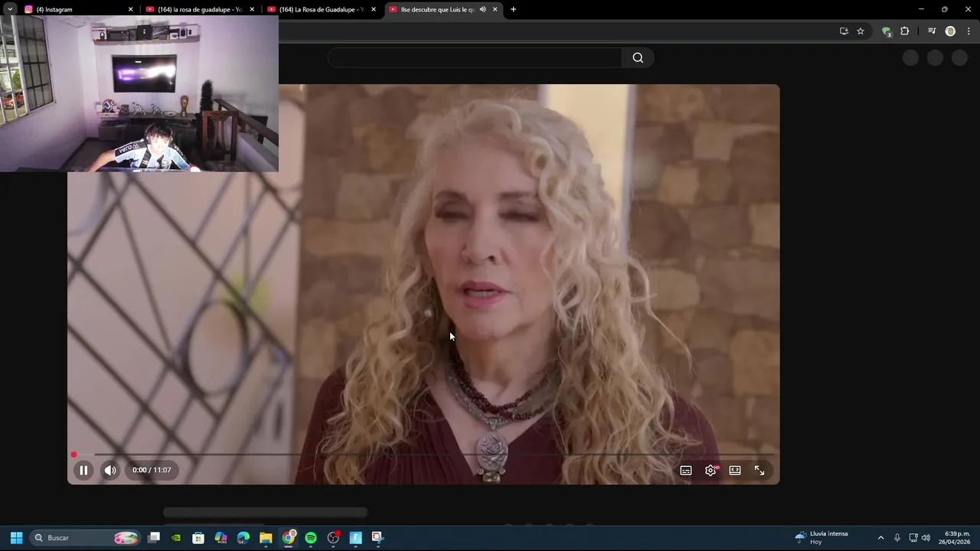Open the media controls playlist icon

click(x=932, y=31)
